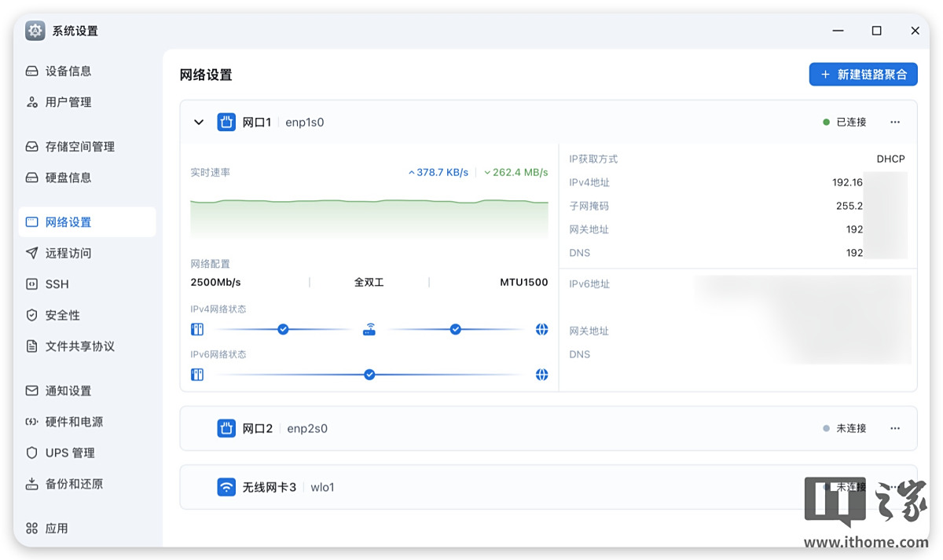Click the 新建链路聚合 button
943x560 pixels.
863,75
